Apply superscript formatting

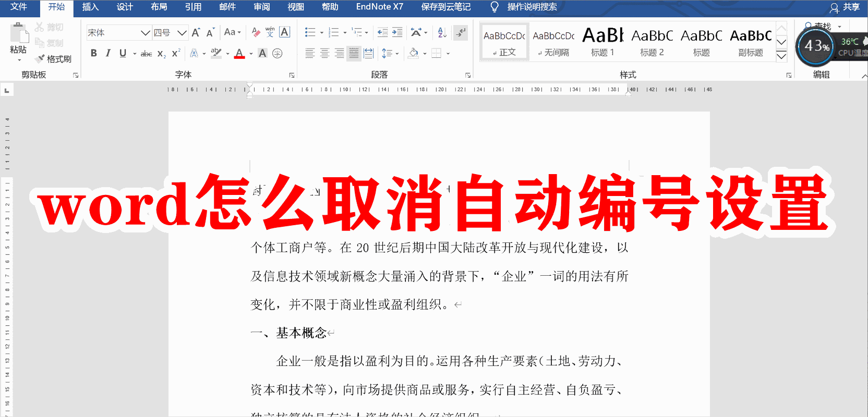(x=176, y=53)
